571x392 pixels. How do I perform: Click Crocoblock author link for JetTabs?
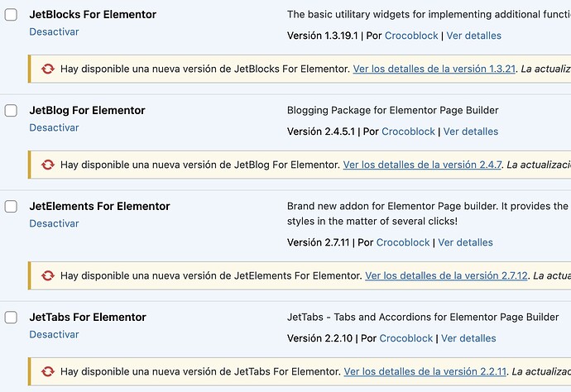click(406, 338)
